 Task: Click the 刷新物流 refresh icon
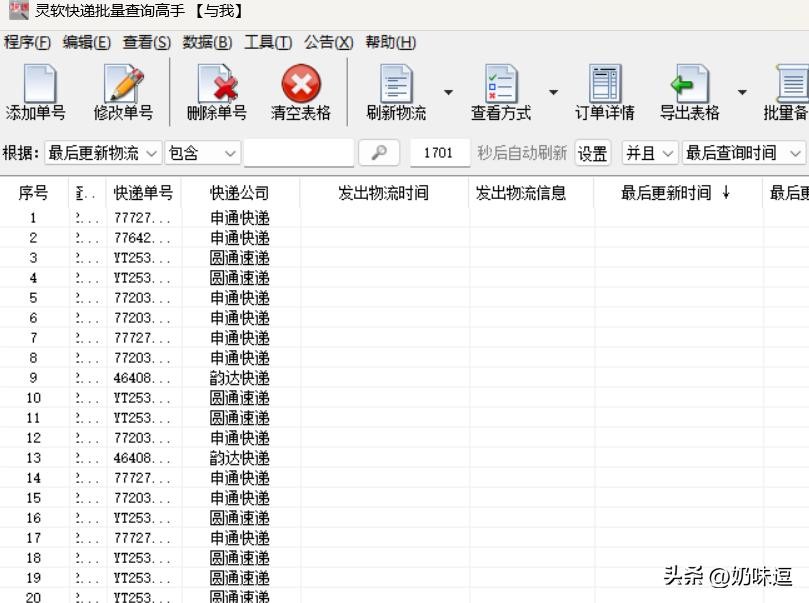click(396, 85)
